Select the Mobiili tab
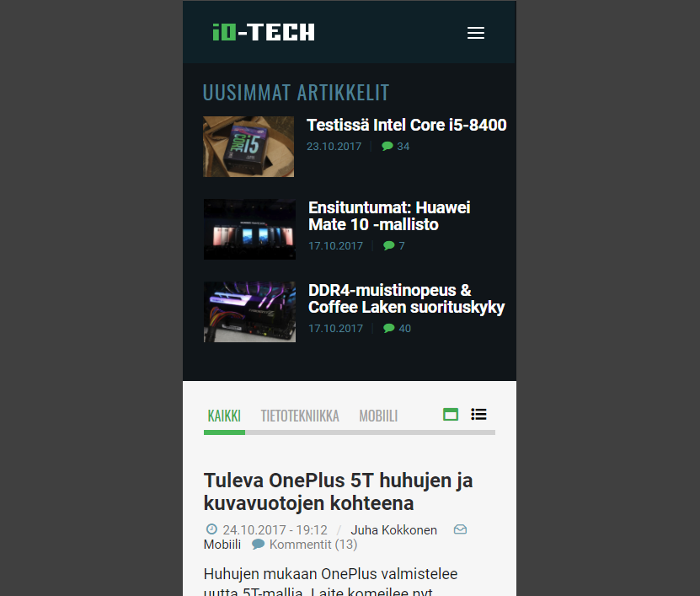Screen dimensions: 700x596 378,416
